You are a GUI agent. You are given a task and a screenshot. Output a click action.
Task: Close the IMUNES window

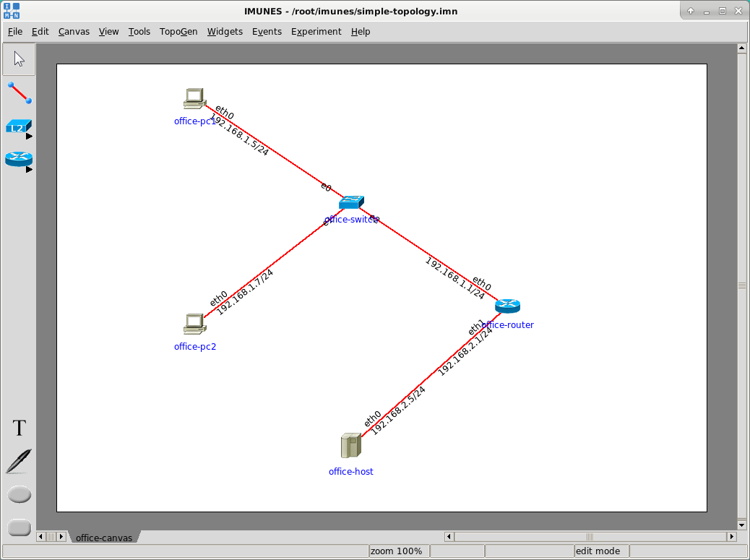pyautogui.click(x=738, y=11)
